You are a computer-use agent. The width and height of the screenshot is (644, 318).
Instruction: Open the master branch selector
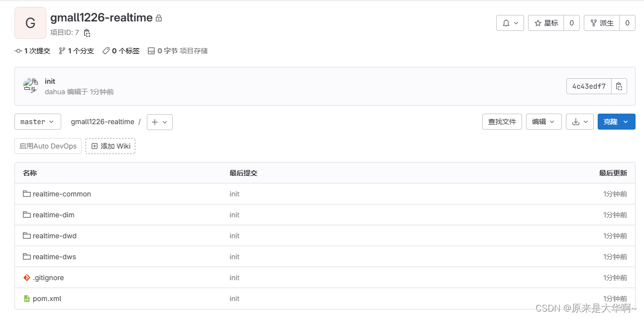coord(37,121)
